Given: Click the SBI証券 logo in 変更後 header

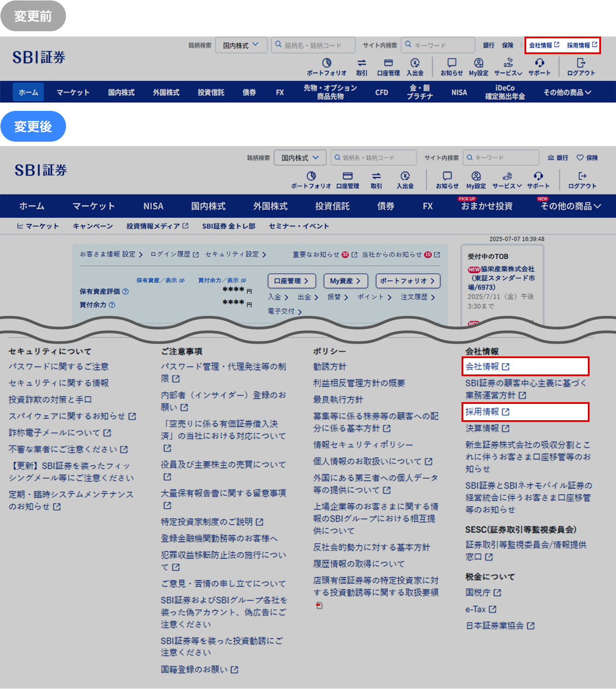Looking at the screenshot, I should [x=40, y=170].
